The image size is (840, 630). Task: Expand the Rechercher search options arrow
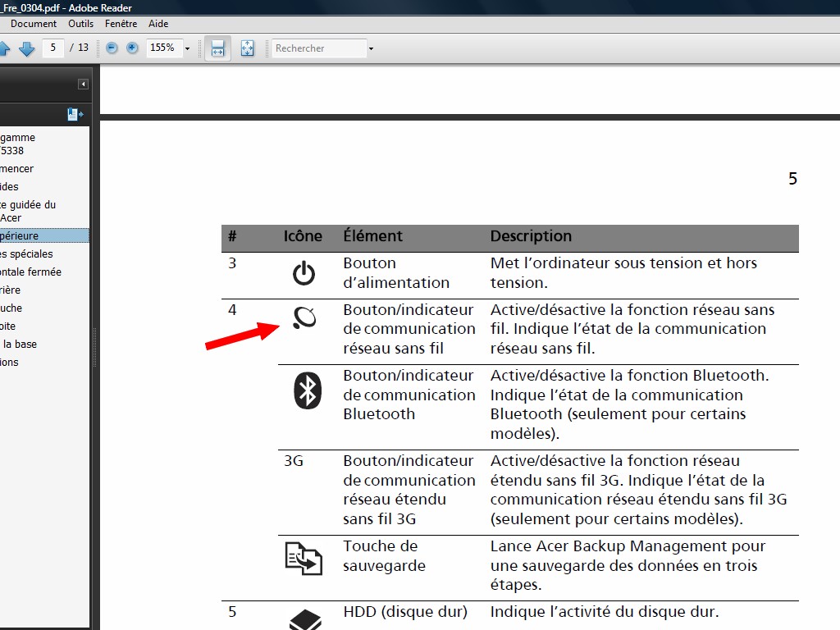coord(371,48)
